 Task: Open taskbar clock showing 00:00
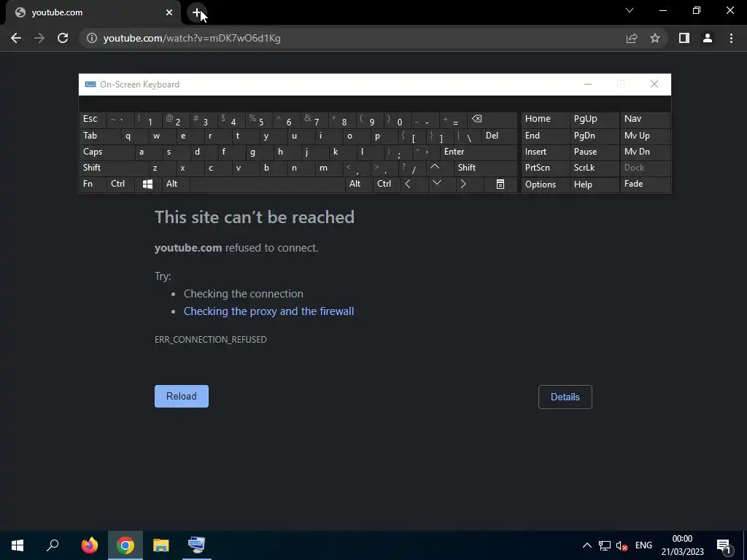pos(682,545)
